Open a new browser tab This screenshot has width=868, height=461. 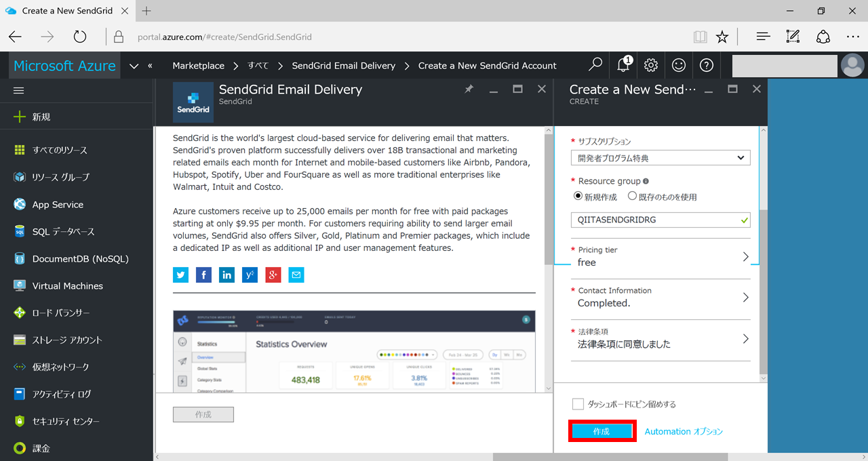146,11
